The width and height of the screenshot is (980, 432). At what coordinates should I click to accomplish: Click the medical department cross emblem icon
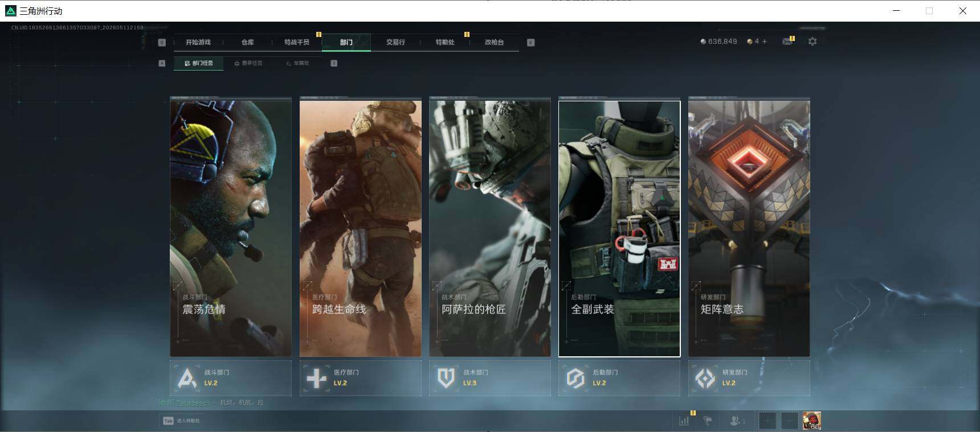point(317,378)
